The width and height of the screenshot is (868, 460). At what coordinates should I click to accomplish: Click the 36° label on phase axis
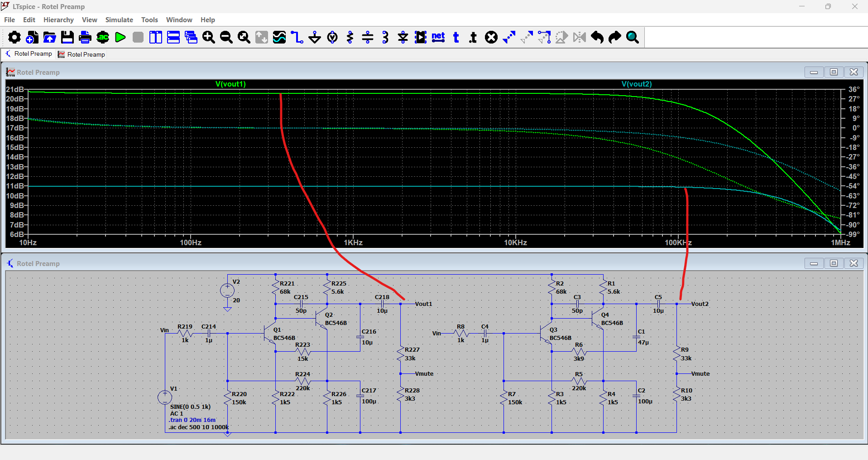tap(854, 90)
